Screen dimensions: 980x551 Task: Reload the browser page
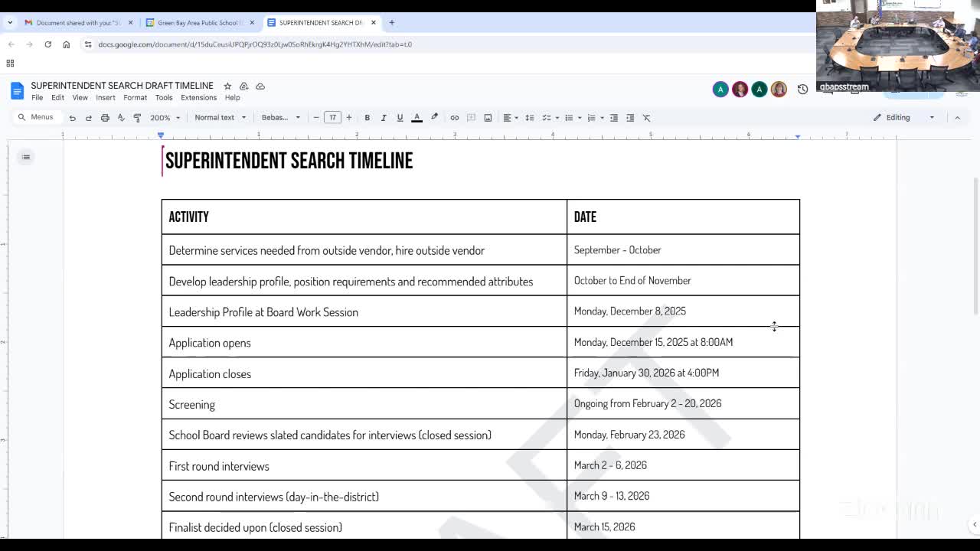coord(47,44)
